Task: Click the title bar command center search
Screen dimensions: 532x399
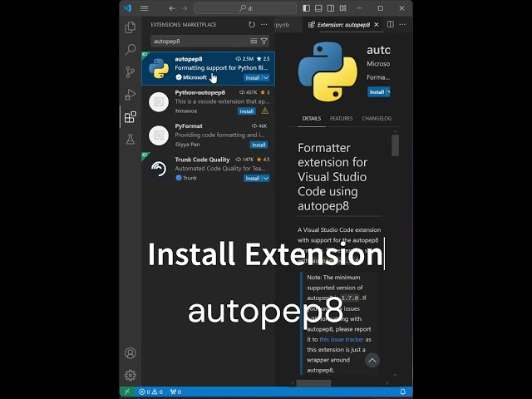Action: point(245,8)
